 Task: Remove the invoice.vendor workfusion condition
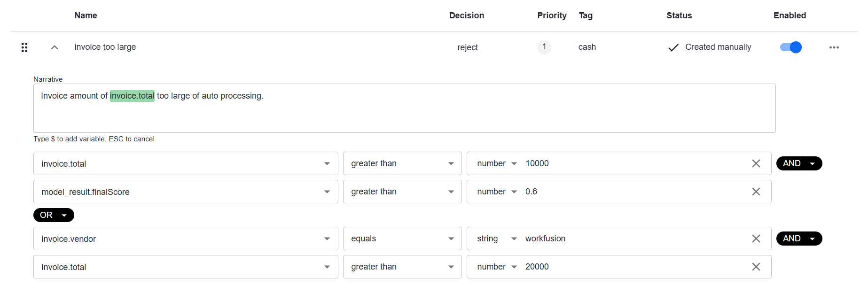[x=756, y=239]
